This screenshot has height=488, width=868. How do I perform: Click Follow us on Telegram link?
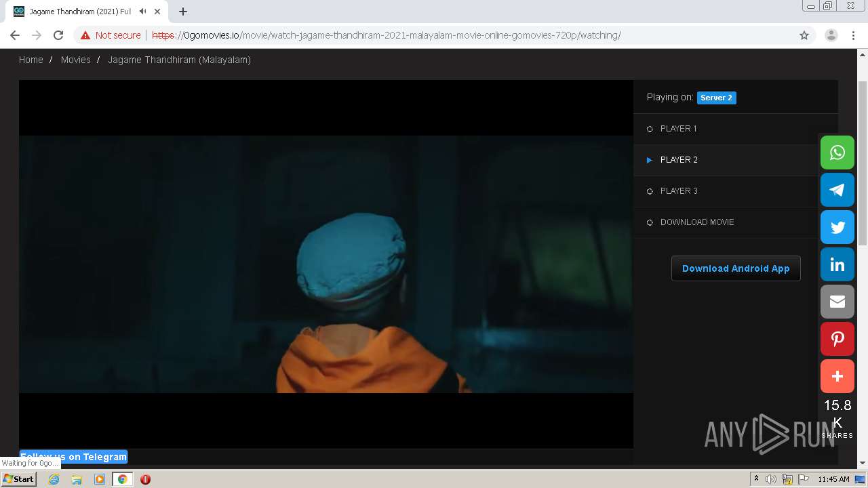point(74,457)
